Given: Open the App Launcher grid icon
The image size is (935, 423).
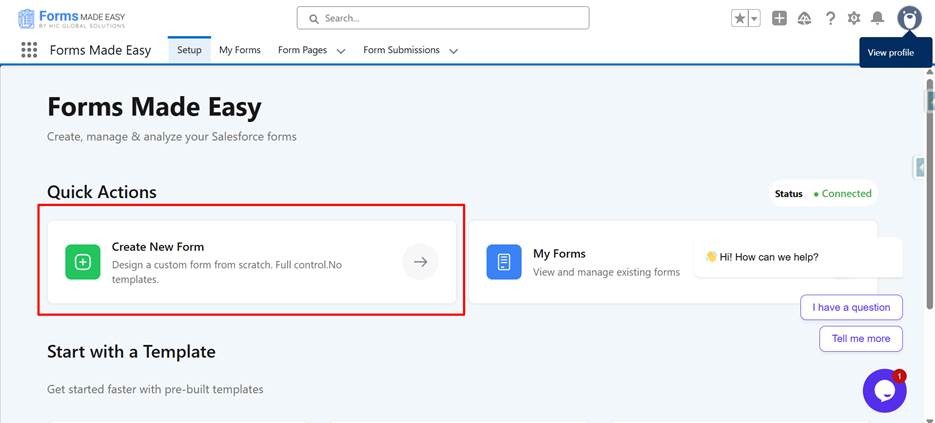Looking at the screenshot, I should (29, 50).
